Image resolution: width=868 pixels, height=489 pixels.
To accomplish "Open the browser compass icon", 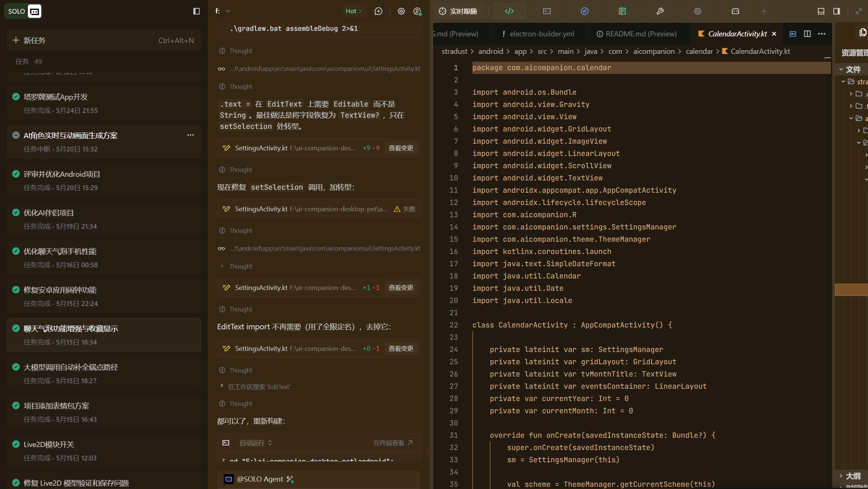I will tap(584, 11).
